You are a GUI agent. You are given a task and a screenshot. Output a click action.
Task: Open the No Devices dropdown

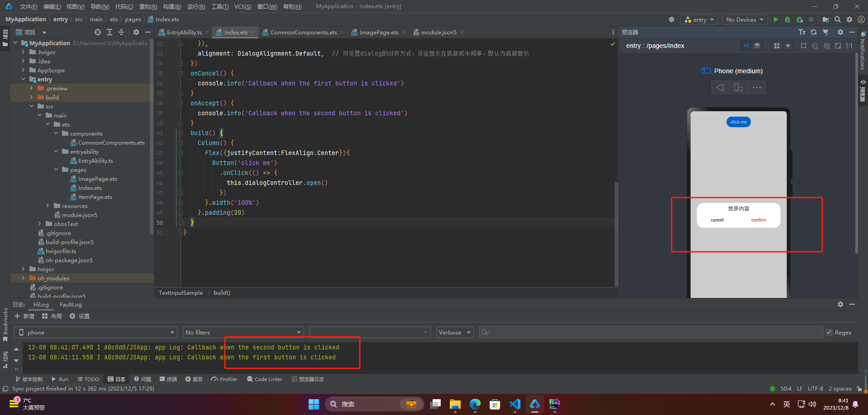744,19
